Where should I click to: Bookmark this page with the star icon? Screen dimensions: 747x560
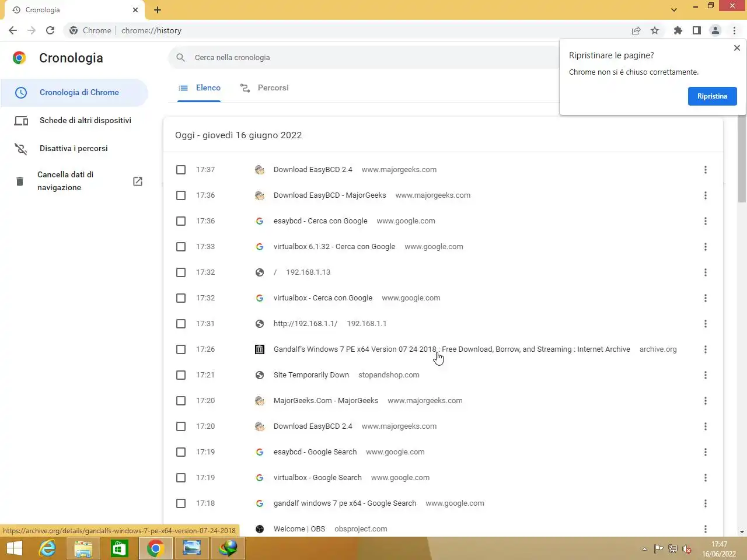click(x=655, y=30)
